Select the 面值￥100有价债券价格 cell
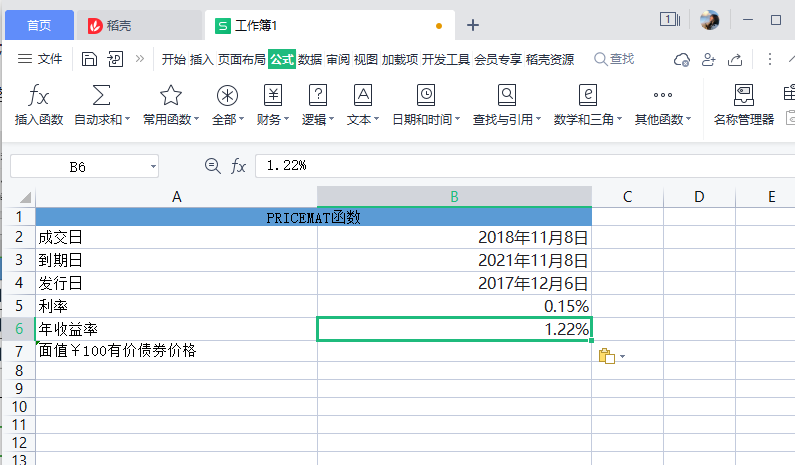Viewport: 795px width, 465px height. [176, 351]
